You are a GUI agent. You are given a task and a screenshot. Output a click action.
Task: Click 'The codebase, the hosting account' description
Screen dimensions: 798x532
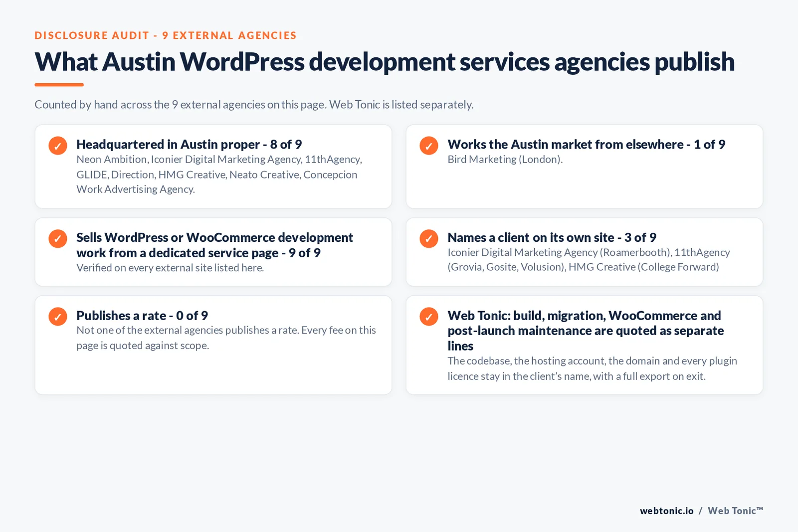click(x=592, y=368)
